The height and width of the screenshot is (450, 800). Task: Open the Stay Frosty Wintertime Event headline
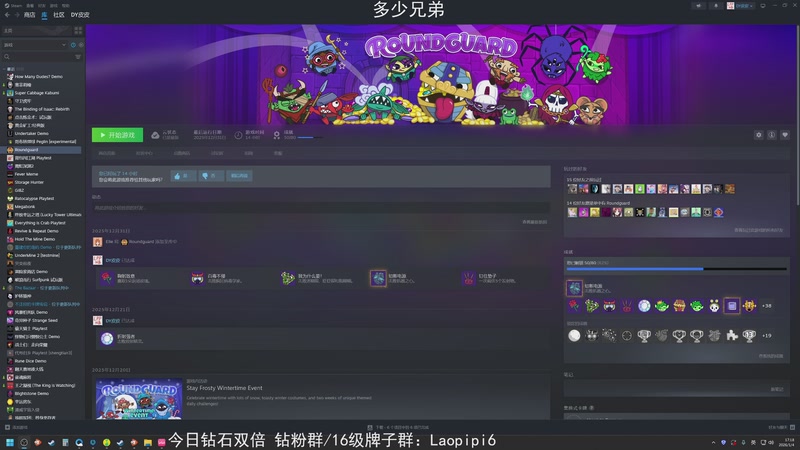click(x=224, y=388)
